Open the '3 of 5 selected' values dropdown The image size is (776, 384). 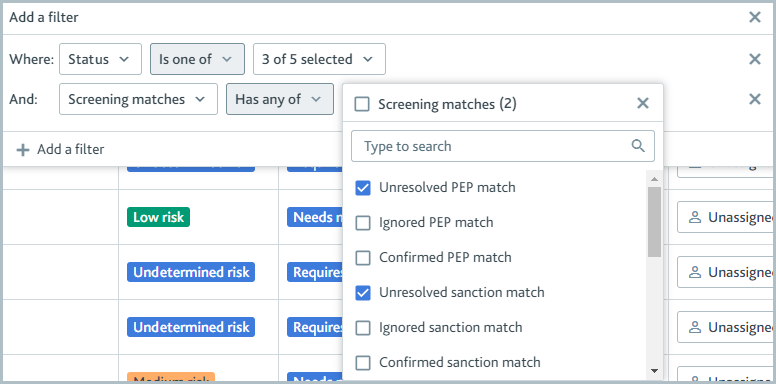pos(319,59)
